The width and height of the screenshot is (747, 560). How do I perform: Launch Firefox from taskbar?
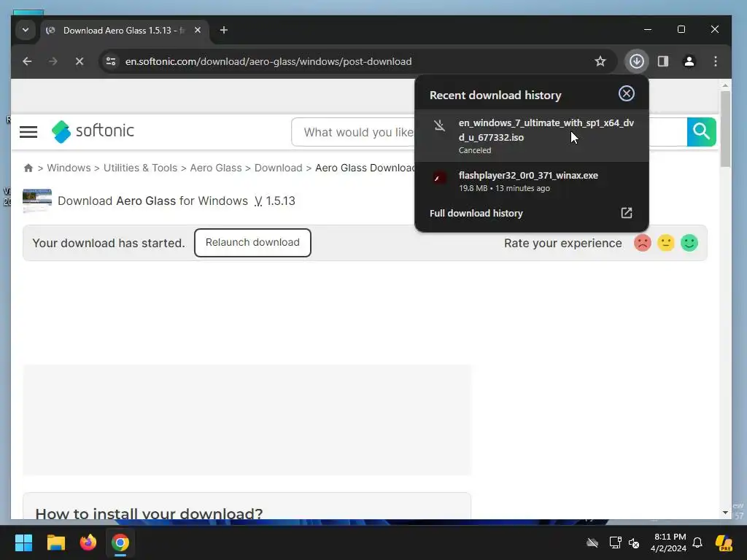click(x=88, y=542)
